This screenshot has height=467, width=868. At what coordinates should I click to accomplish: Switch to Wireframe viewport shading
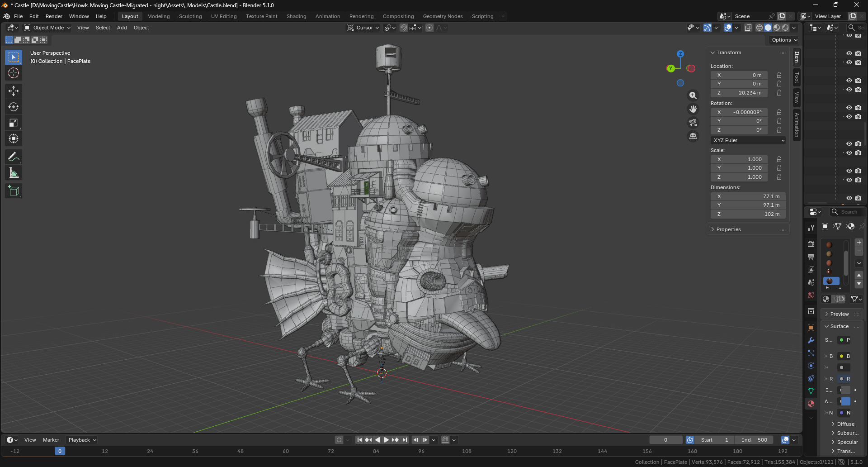[759, 28]
